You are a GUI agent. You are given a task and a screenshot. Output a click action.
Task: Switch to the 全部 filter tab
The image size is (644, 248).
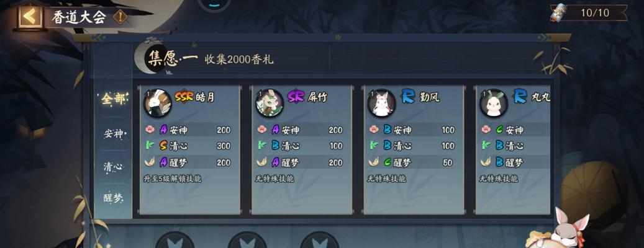114,99
